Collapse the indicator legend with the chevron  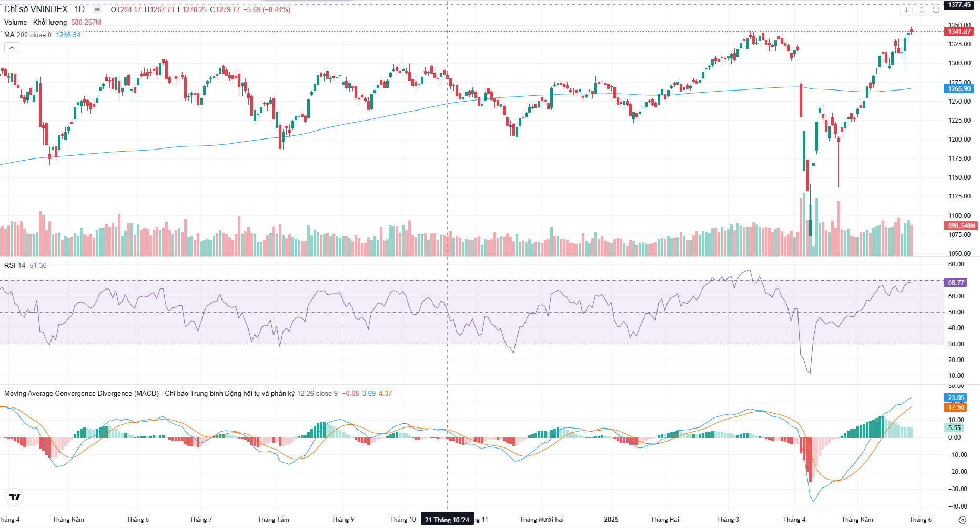pyautogui.click(x=12, y=48)
